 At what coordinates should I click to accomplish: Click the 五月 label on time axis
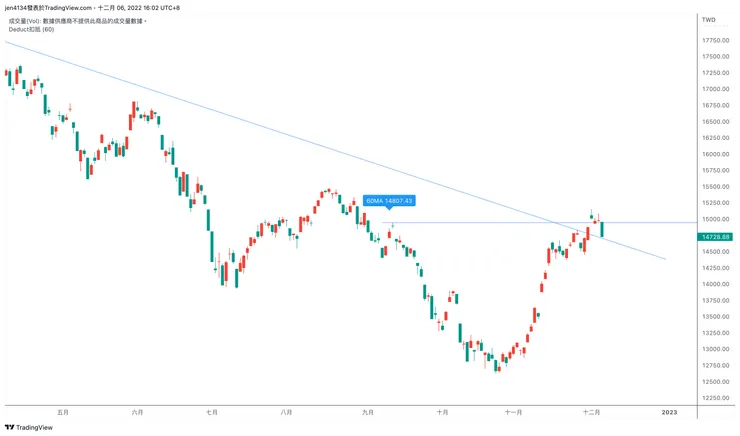coord(63,411)
